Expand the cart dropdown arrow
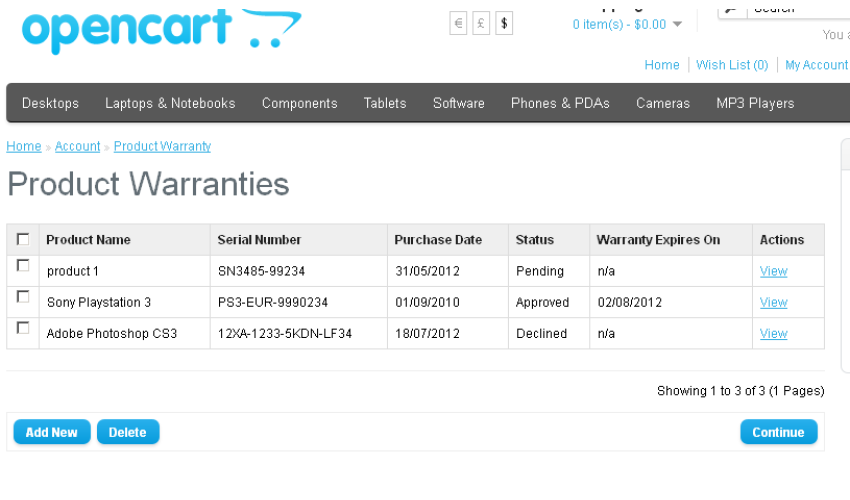The width and height of the screenshot is (850, 500). click(677, 24)
